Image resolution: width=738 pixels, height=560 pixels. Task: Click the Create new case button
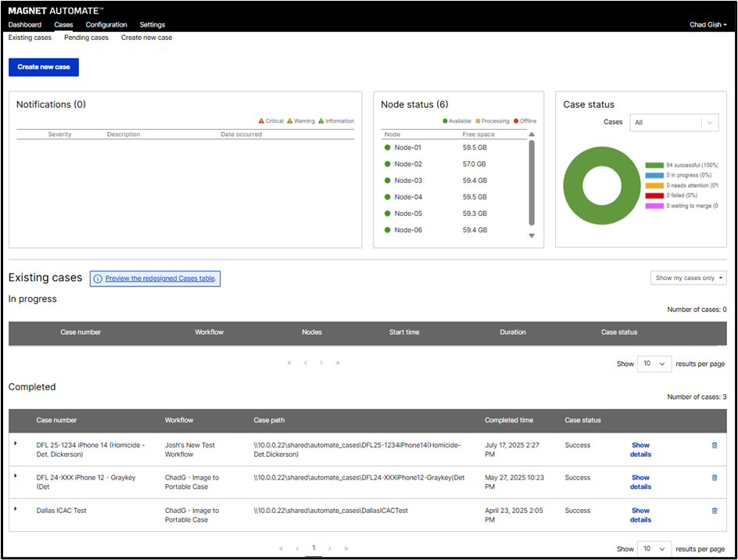(44, 67)
